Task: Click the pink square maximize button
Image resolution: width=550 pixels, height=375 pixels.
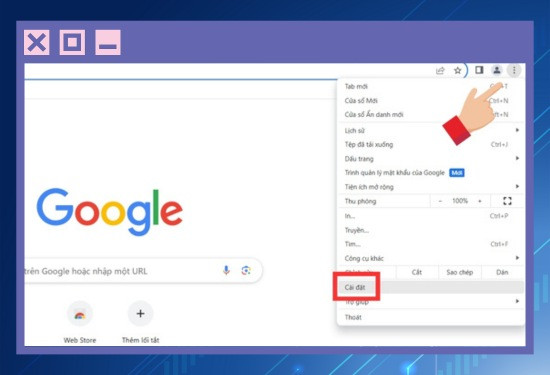Action: pos(72,43)
